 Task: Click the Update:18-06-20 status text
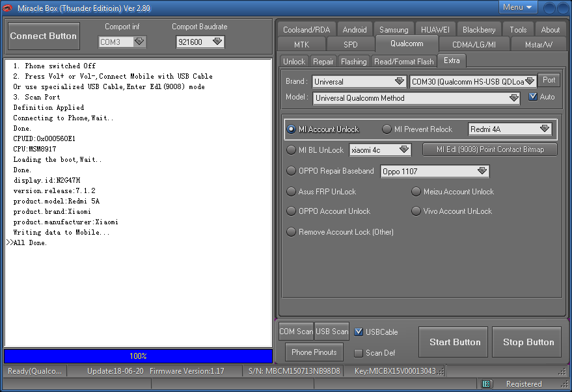[x=115, y=371]
